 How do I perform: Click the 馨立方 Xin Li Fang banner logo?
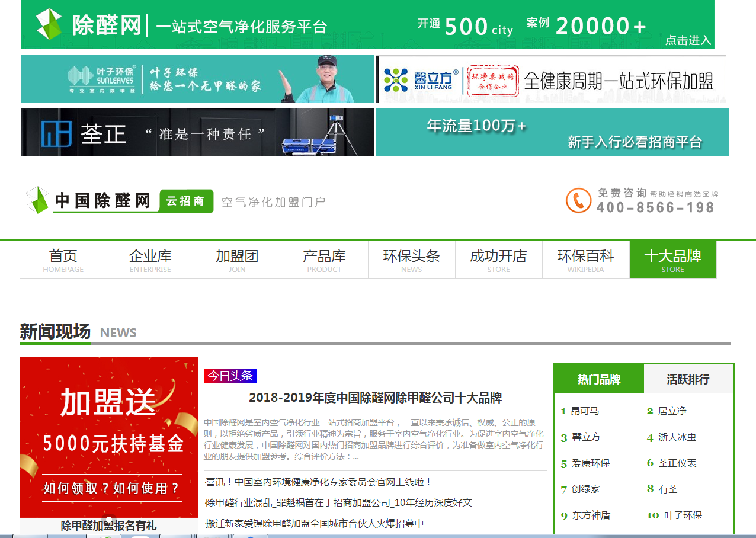pos(421,79)
